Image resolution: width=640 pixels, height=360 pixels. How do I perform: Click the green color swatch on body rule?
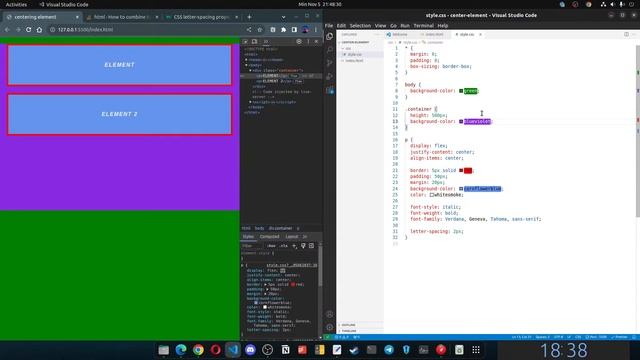pyautogui.click(x=461, y=91)
